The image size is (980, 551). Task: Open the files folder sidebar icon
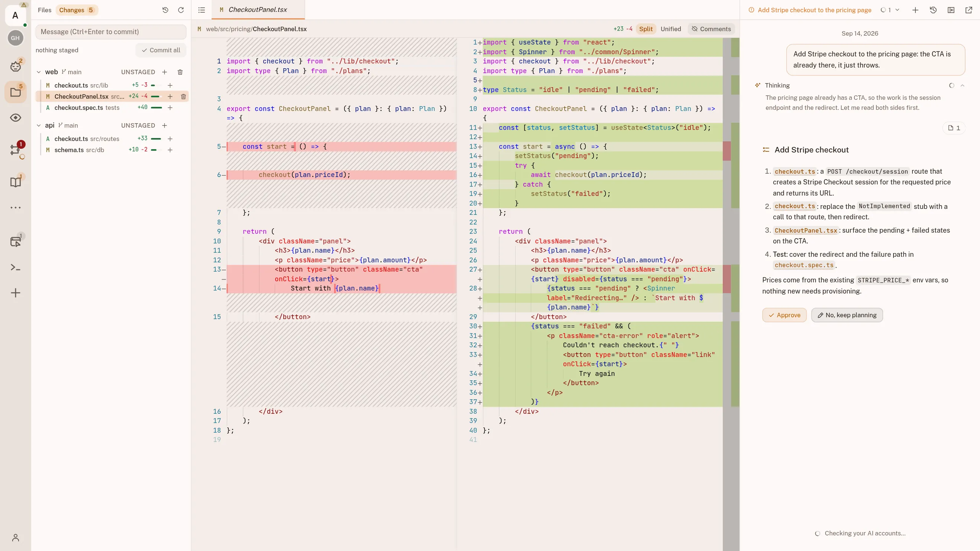pyautogui.click(x=15, y=92)
